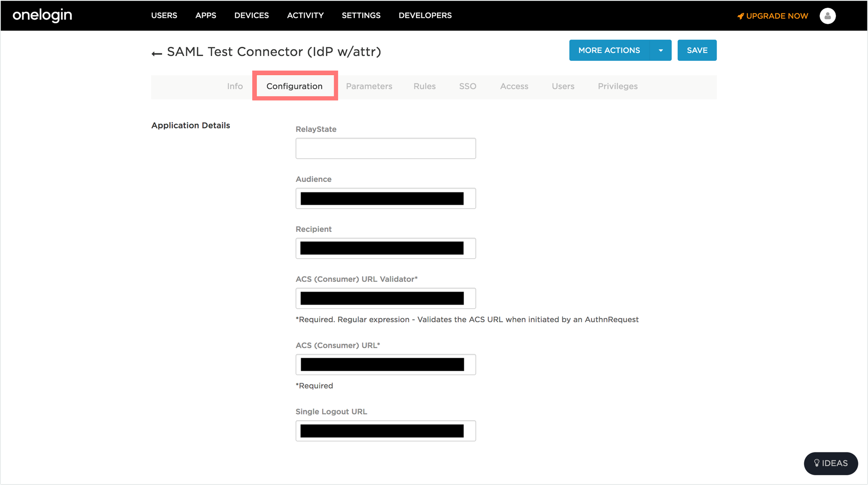Switch to the Parameters tab
868x485 pixels.
(x=369, y=86)
